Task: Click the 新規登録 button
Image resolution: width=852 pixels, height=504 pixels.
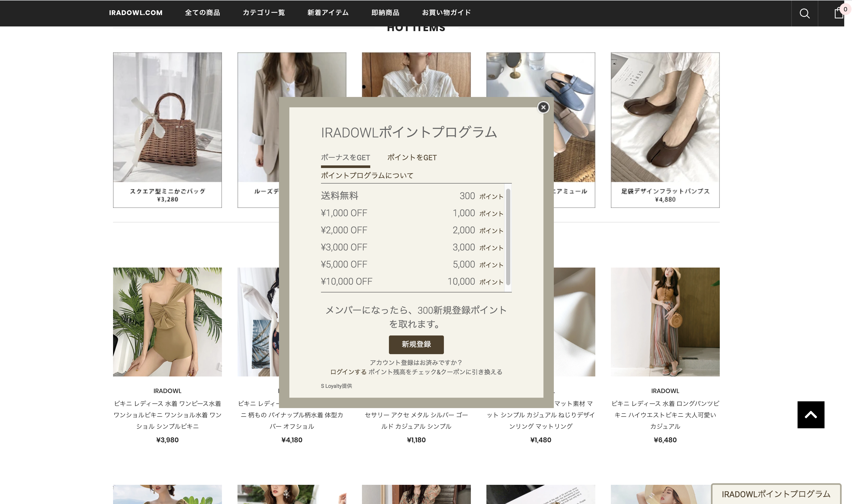Action: tap(416, 344)
